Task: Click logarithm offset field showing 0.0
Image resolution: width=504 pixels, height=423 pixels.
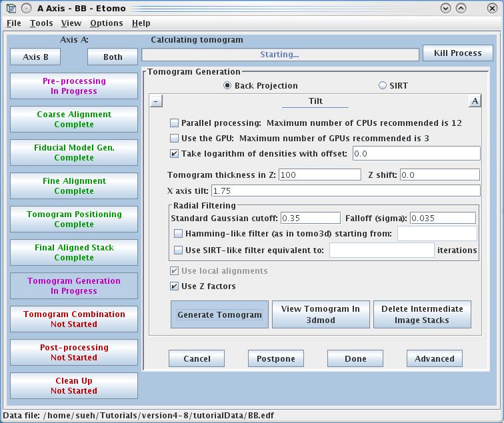Action: (417, 153)
